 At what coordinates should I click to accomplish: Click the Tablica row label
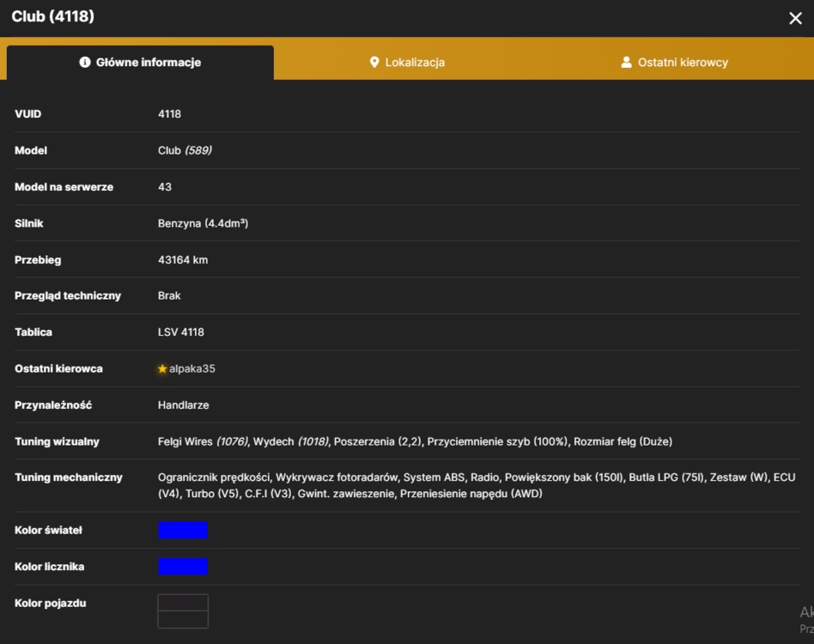tap(33, 332)
